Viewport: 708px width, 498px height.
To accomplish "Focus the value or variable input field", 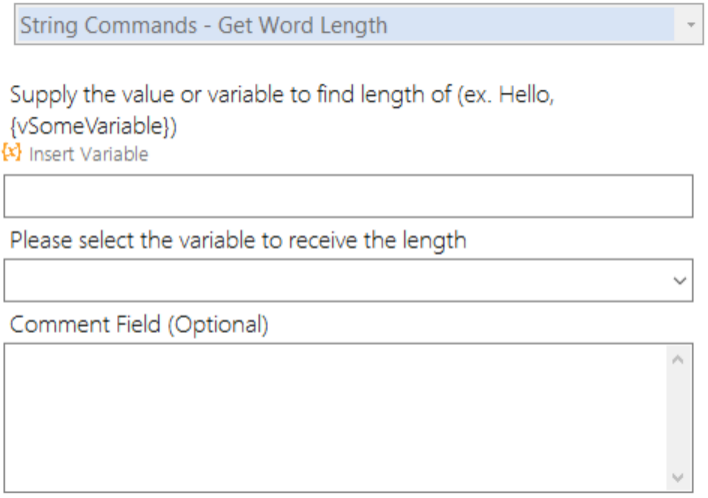I will [x=348, y=196].
